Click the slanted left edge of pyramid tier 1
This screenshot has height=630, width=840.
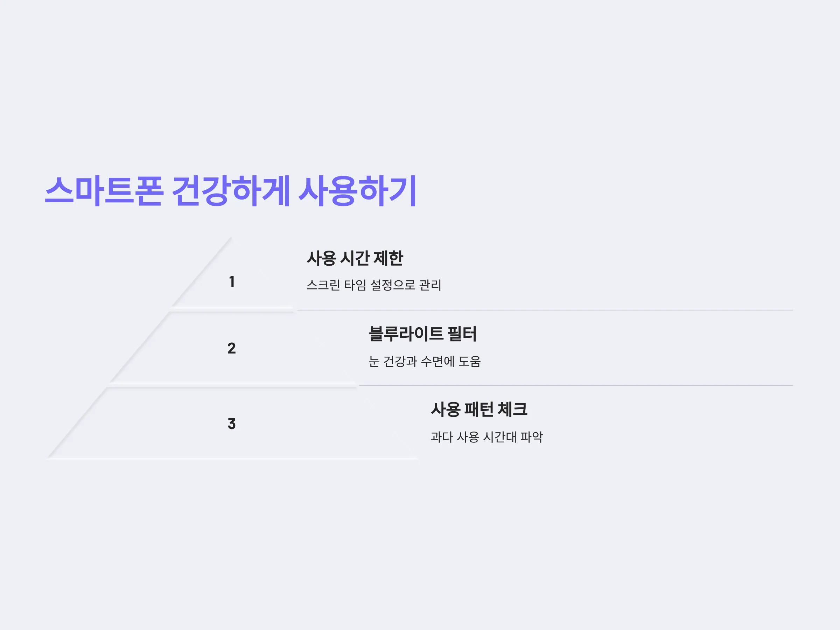(201, 272)
